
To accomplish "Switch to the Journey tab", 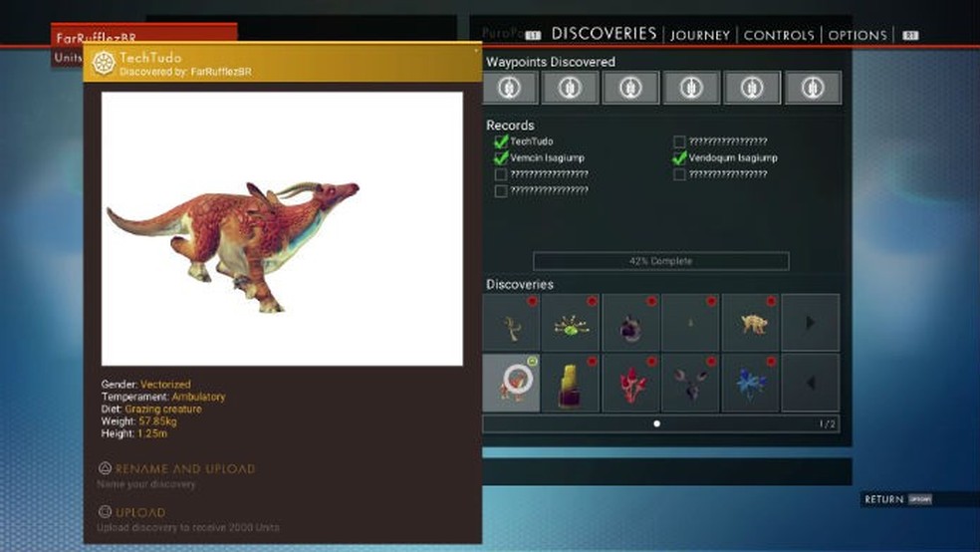I will [x=700, y=35].
